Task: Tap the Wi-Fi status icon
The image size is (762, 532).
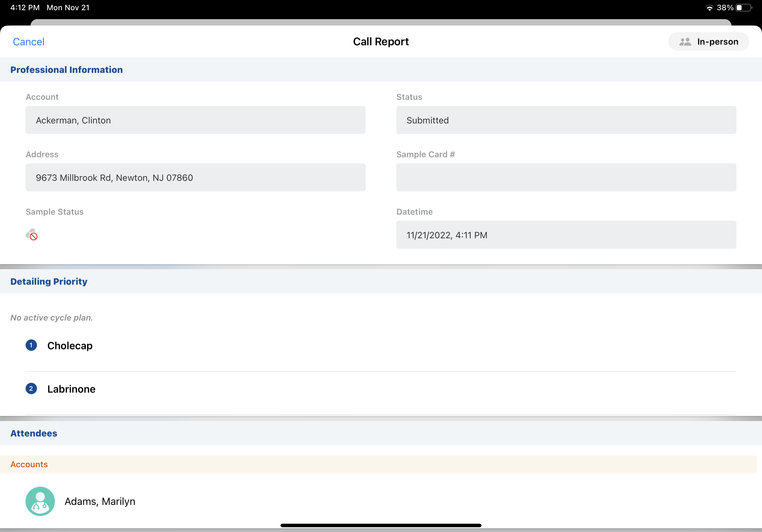Action: click(709, 8)
